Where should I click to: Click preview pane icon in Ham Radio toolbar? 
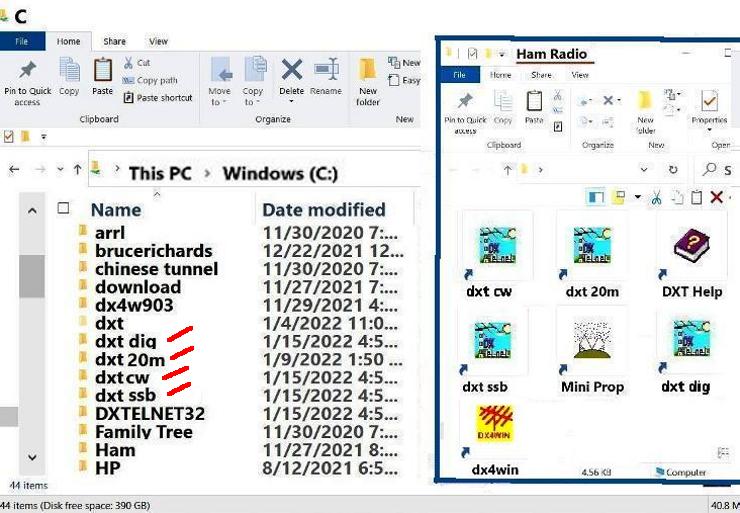(x=596, y=197)
